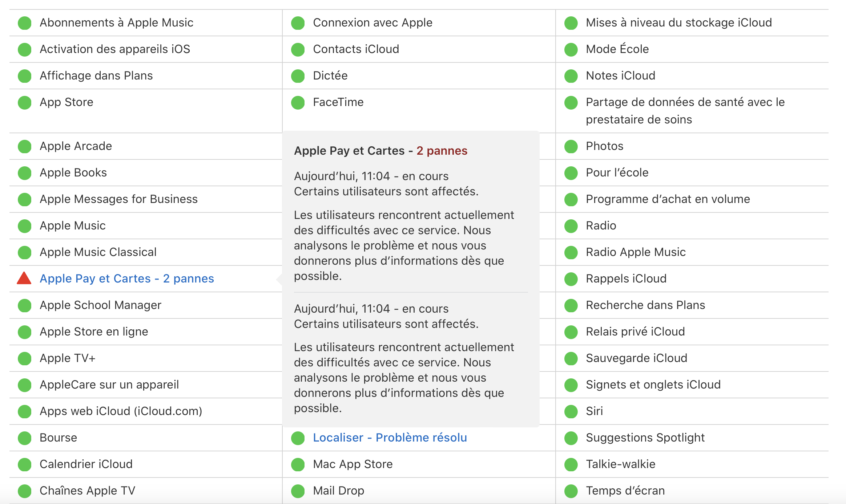Click the status dot for Connexion avec Apple
This screenshot has height=504, width=846.
[298, 23]
